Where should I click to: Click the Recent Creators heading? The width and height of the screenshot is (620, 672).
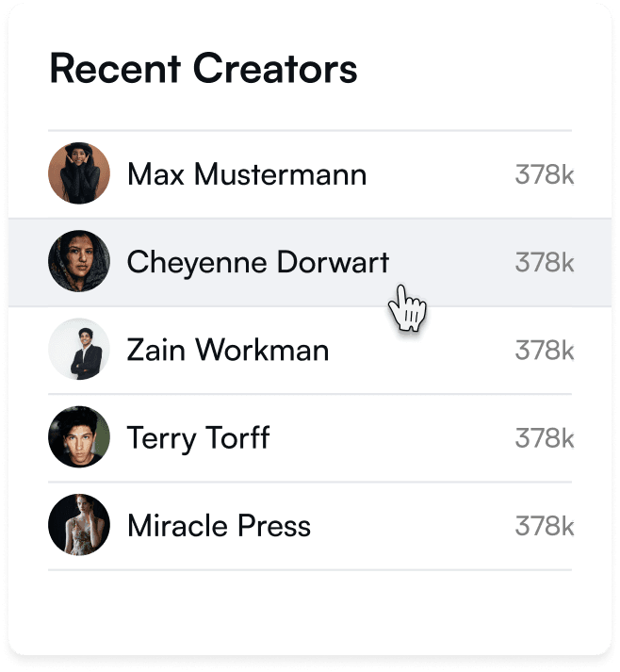point(204,69)
